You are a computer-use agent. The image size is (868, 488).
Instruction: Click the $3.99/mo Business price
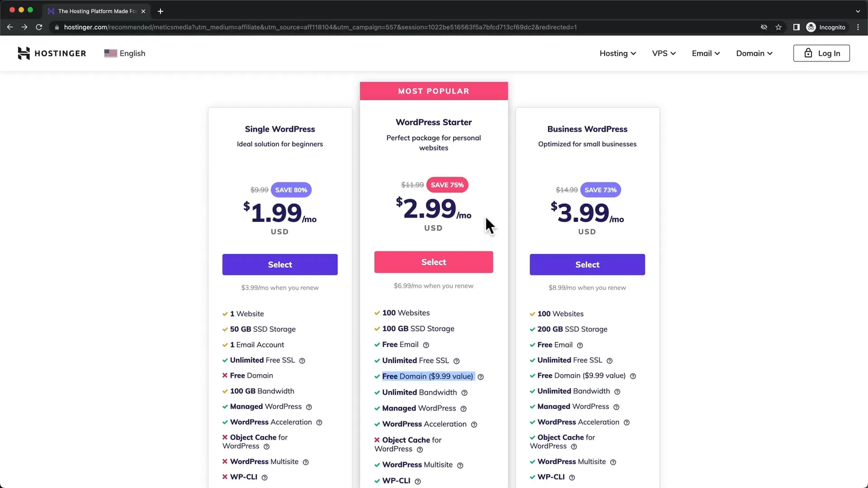point(587,213)
